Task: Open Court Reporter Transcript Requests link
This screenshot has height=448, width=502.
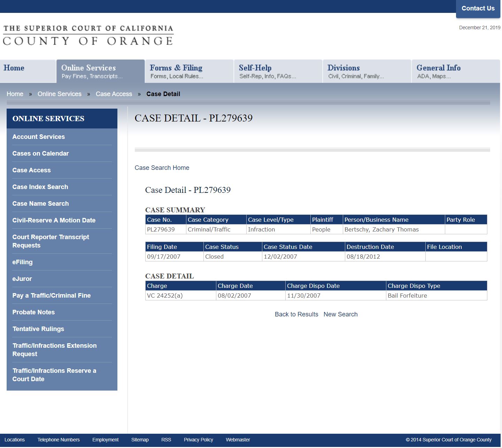Action: [51, 241]
